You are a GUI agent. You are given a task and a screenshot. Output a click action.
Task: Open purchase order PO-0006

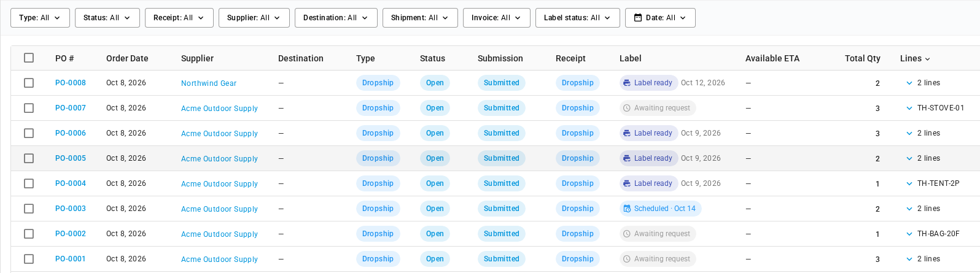pos(71,133)
